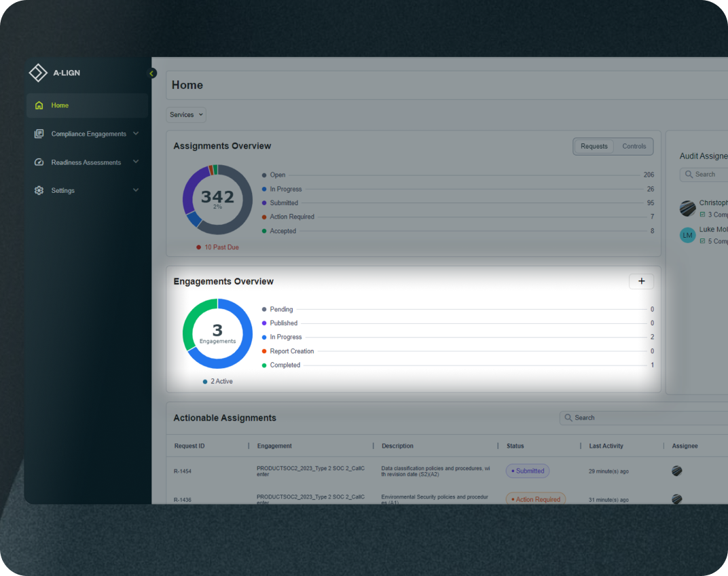
Task: Click the 2 Active label
Action: point(218,381)
